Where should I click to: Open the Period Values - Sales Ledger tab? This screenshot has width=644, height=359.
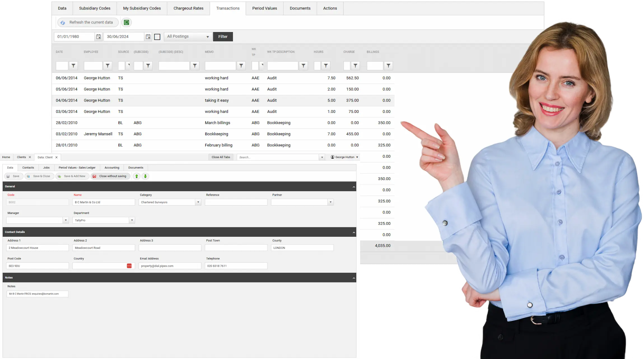77,168
